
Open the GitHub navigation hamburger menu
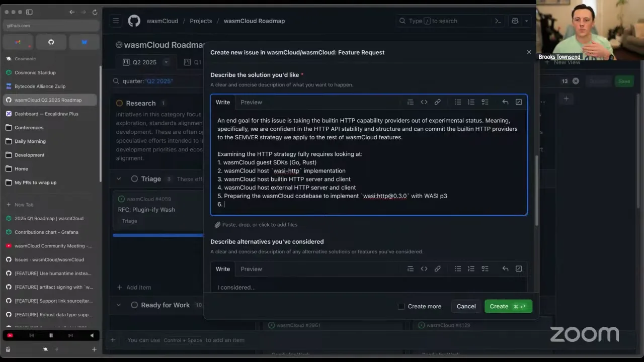(x=116, y=21)
